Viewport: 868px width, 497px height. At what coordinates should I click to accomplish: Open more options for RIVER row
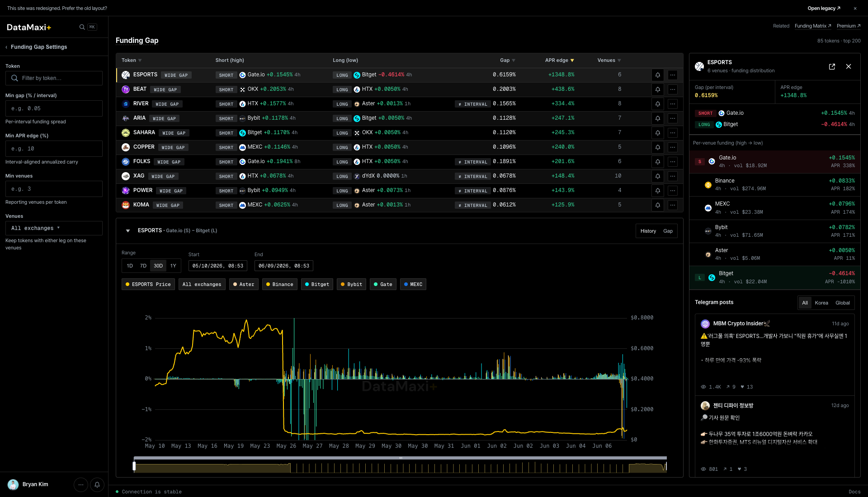click(673, 104)
